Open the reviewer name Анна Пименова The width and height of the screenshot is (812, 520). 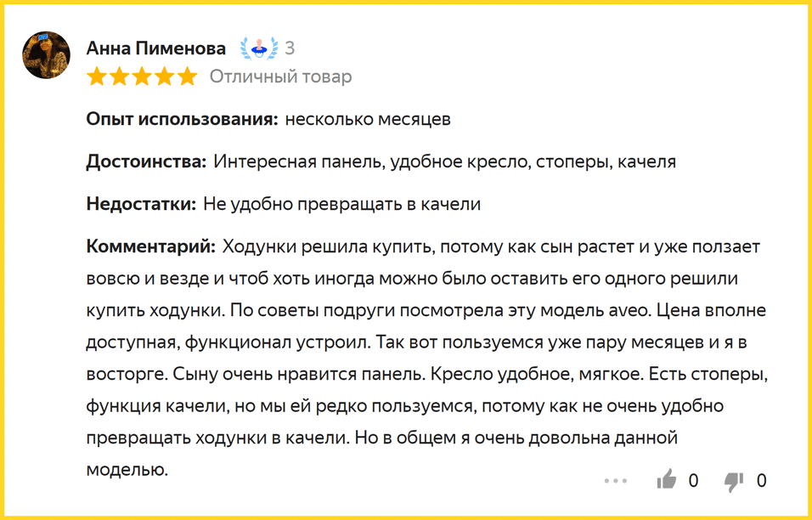(156, 48)
